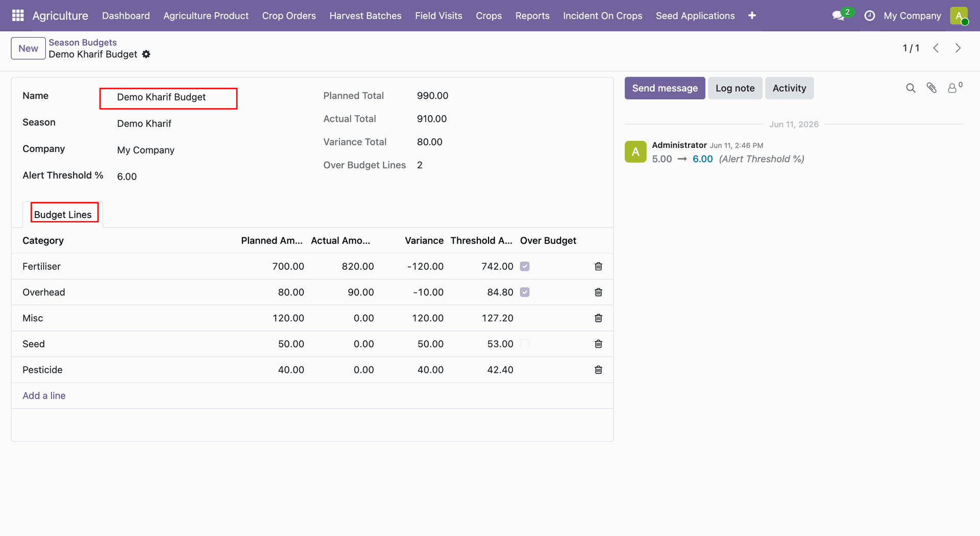
Task: Open Incident On Crops menu
Action: tap(602, 16)
